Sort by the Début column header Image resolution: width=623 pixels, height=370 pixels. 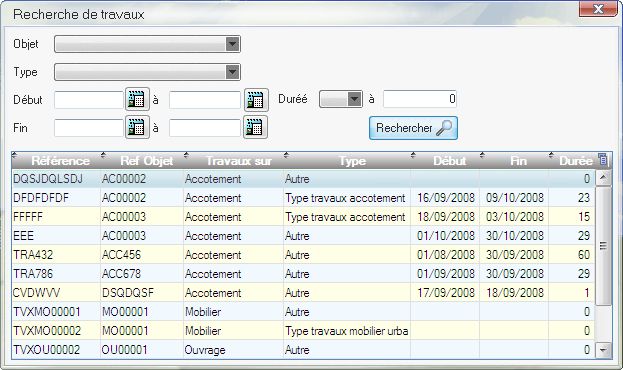coord(445,161)
